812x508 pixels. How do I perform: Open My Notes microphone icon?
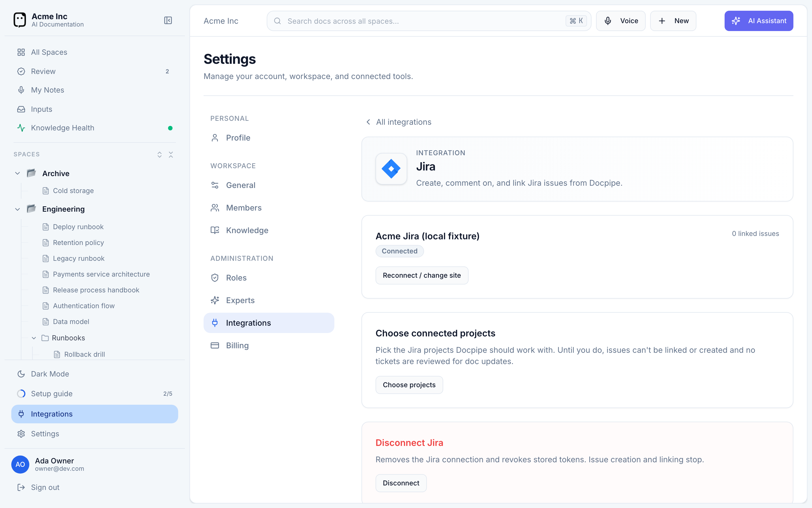tap(21, 90)
